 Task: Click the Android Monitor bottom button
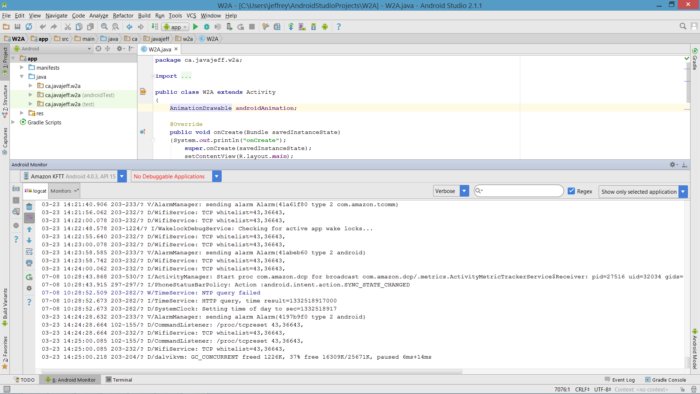71,380
